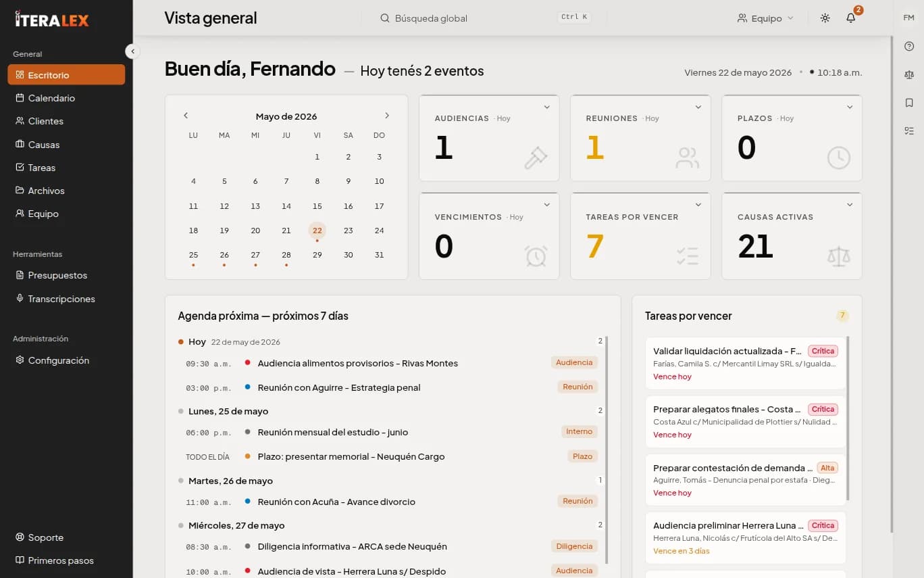Screen dimensions: 924x578
Task: Click the scales icon in Causas activas card
Action: coord(838,256)
